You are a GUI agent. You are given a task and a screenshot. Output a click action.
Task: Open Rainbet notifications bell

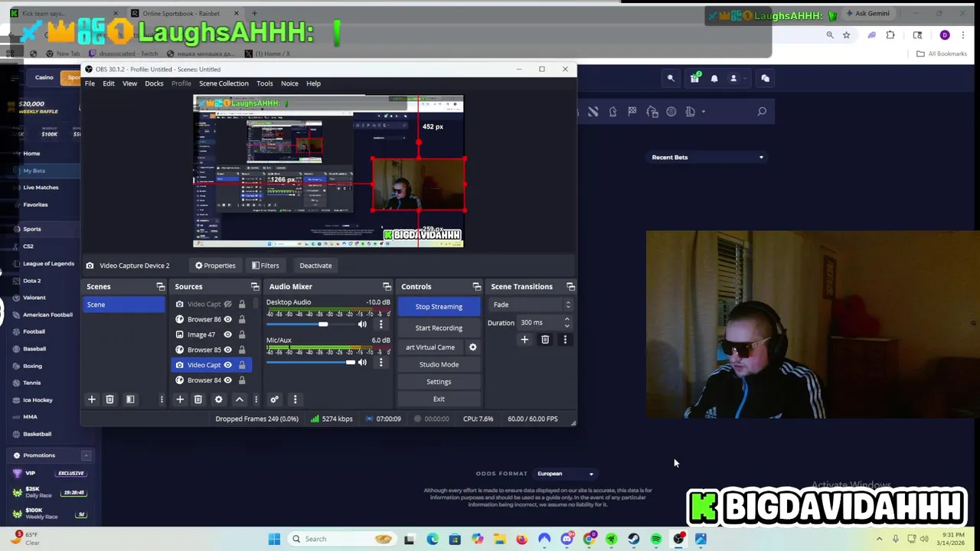714,78
